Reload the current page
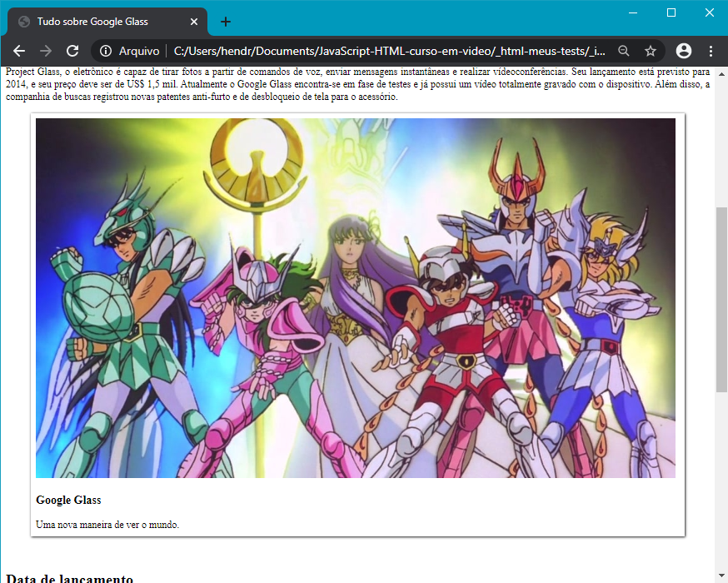 click(72, 51)
